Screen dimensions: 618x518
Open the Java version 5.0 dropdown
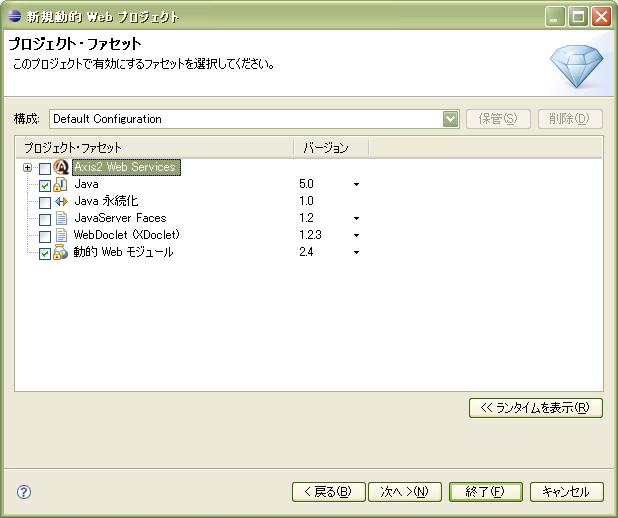[356, 185]
